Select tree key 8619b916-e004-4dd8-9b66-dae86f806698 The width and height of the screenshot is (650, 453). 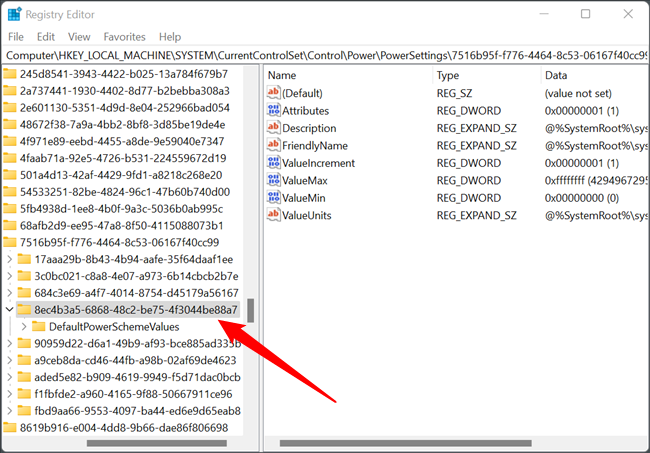point(124,427)
